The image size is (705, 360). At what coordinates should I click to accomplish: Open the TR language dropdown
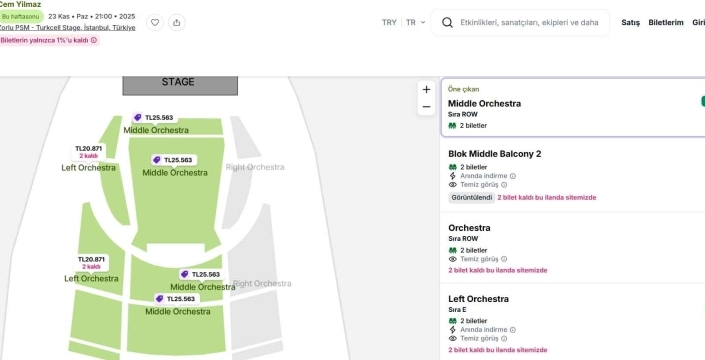pyautogui.click(x=415, y=22)
